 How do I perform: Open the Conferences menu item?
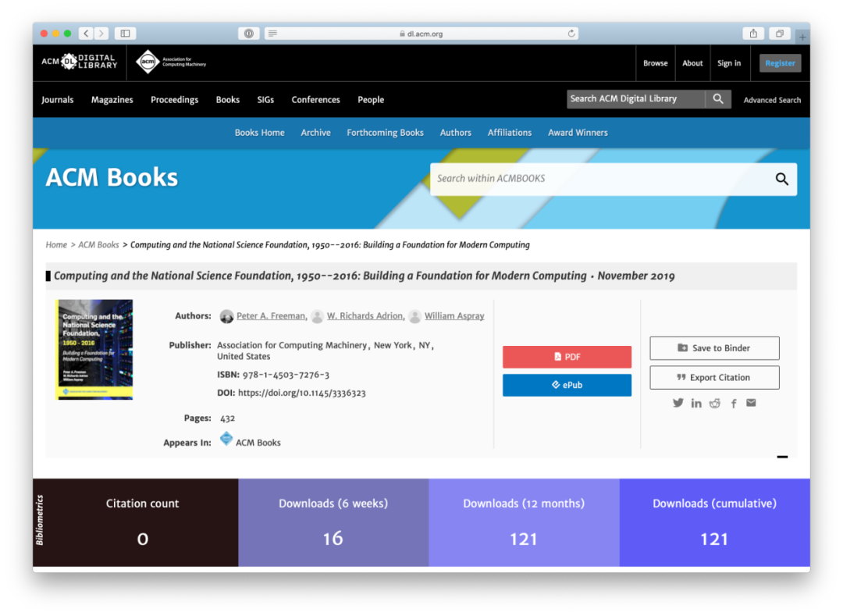(315, 100)
